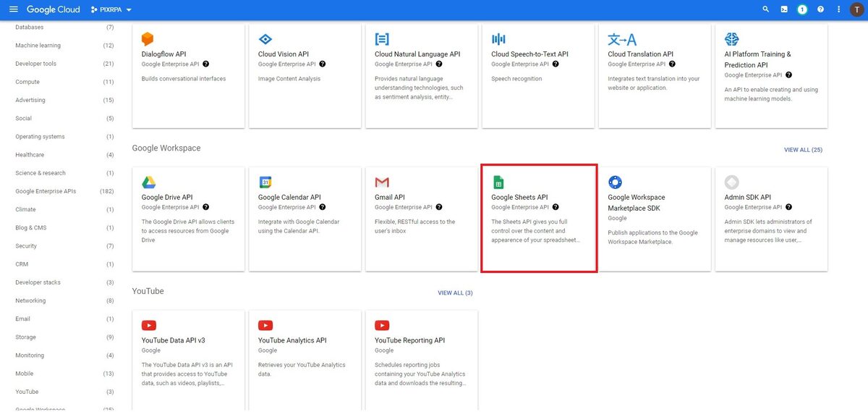Click View All link for Google Workspace
868x412 pixels.
[803, 150]
